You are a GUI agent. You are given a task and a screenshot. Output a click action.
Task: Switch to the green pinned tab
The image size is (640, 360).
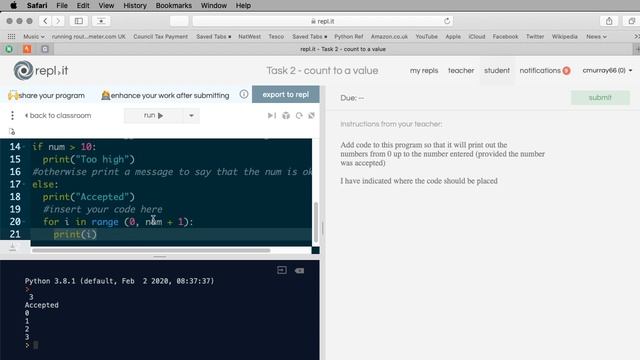tap(9, 49)
